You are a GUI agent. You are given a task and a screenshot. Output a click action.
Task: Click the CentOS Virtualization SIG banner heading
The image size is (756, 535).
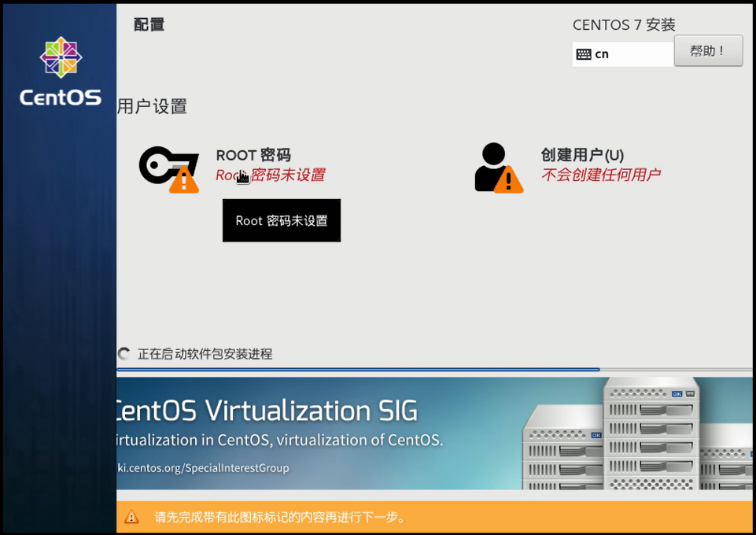tap(267, 411)
